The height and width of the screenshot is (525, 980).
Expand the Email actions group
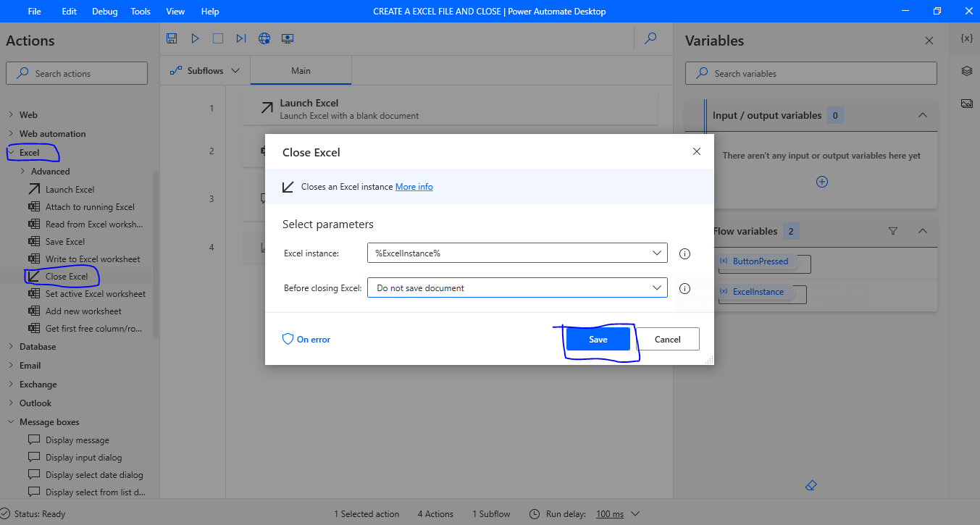coord(12,366)
